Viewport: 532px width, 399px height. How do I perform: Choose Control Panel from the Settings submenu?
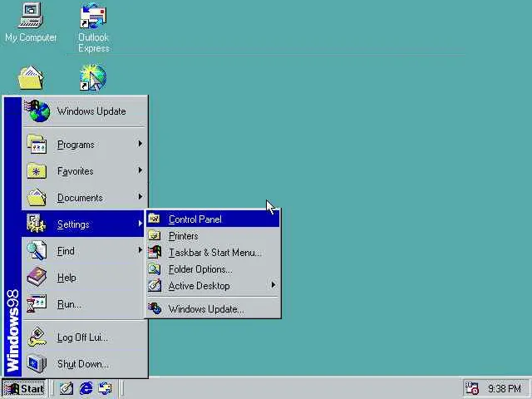pyautogui.click(x=213, y=219)
